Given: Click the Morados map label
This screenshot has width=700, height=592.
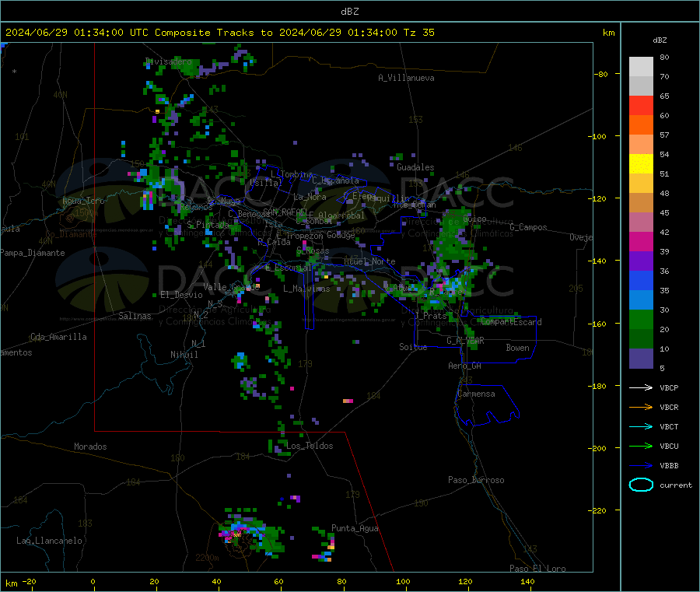Looking at the screenshot, I should pyautogui.click(x=90, y=447).
